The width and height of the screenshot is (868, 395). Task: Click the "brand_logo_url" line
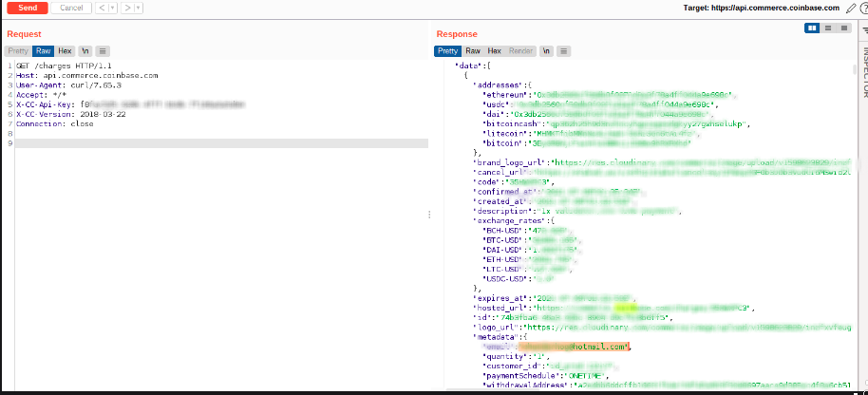click(x=662, y=163)
